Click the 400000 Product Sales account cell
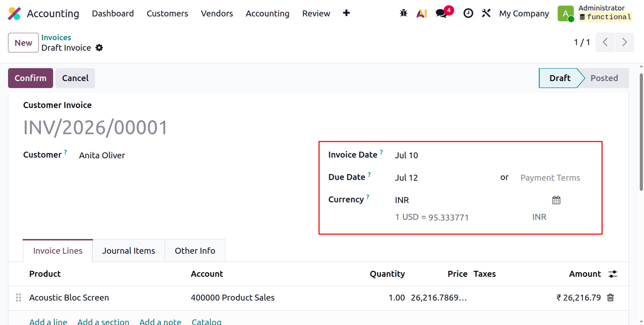This screenshot has width=644, height=325. pos(233,297)
